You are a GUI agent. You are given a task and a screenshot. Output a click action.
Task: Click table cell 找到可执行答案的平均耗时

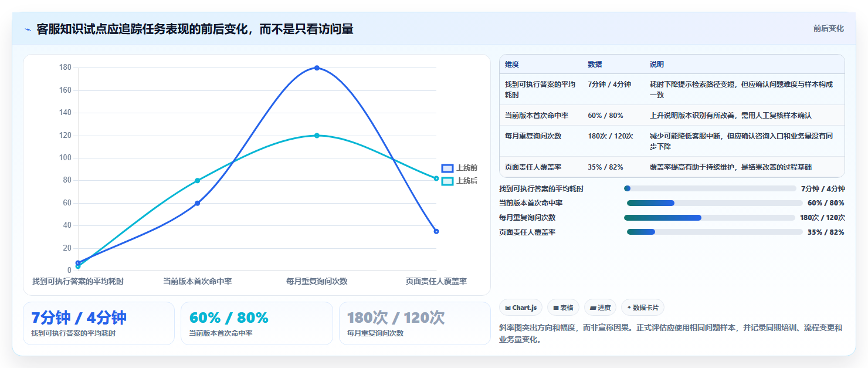click(x=540, y=89)
